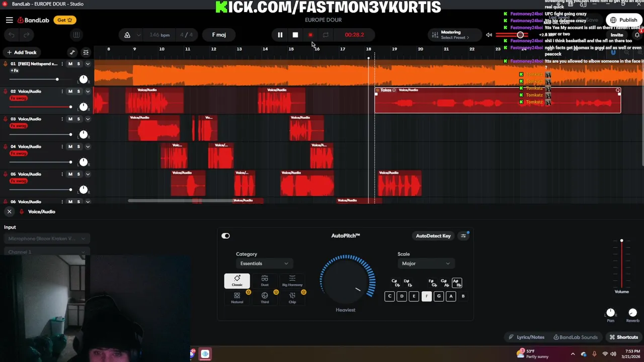Open the automation tool icon

72,52
